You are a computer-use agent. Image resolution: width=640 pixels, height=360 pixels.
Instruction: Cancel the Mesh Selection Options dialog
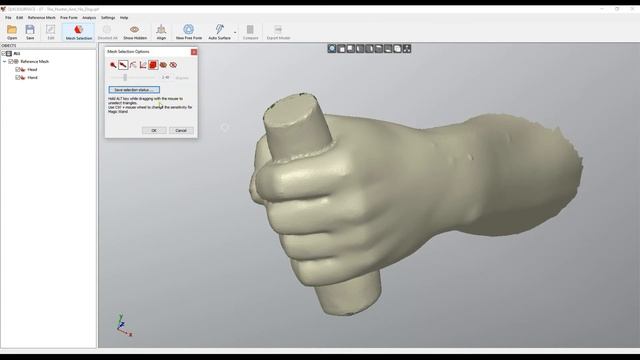[181, 131]
